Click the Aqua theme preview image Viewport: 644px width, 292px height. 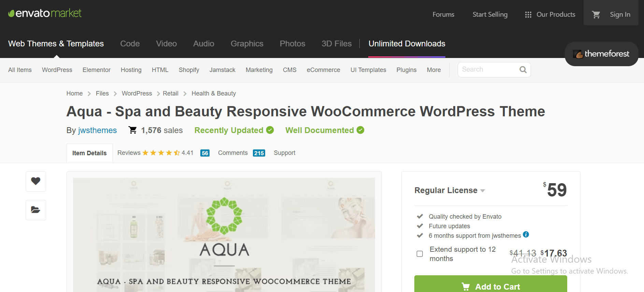tap(224, 235)
